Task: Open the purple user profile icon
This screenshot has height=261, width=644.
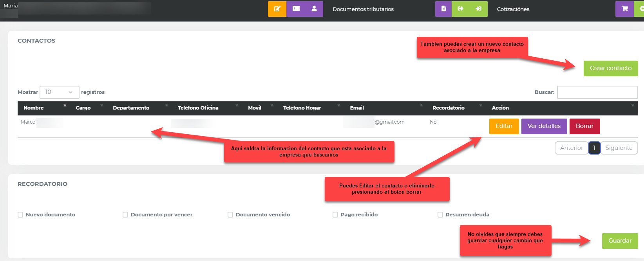Action: coord(314,9)
